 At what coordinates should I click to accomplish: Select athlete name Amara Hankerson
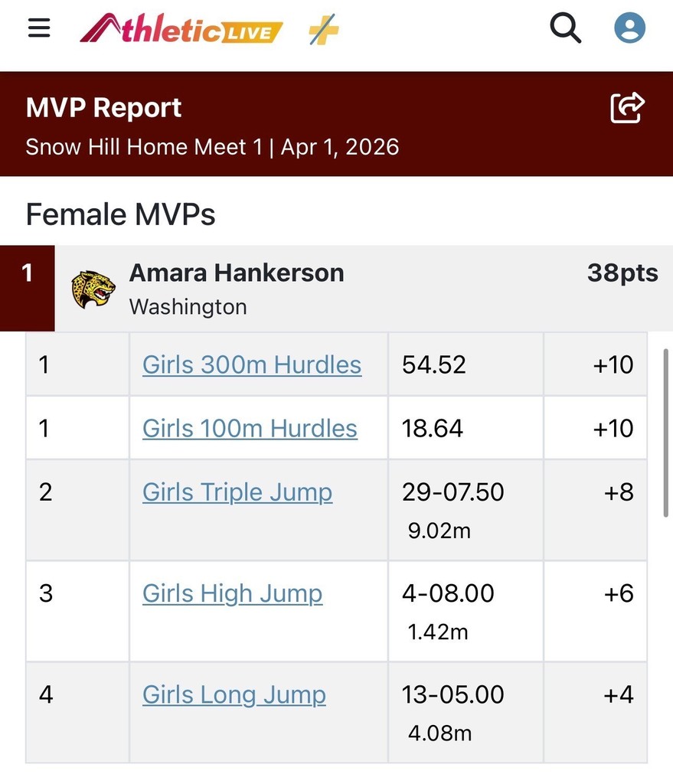237,273
